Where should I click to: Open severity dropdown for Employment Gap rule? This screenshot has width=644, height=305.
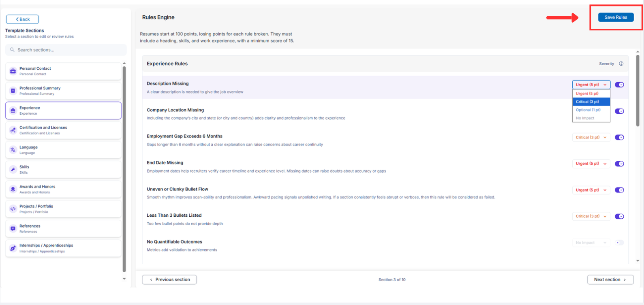(591, 137)
